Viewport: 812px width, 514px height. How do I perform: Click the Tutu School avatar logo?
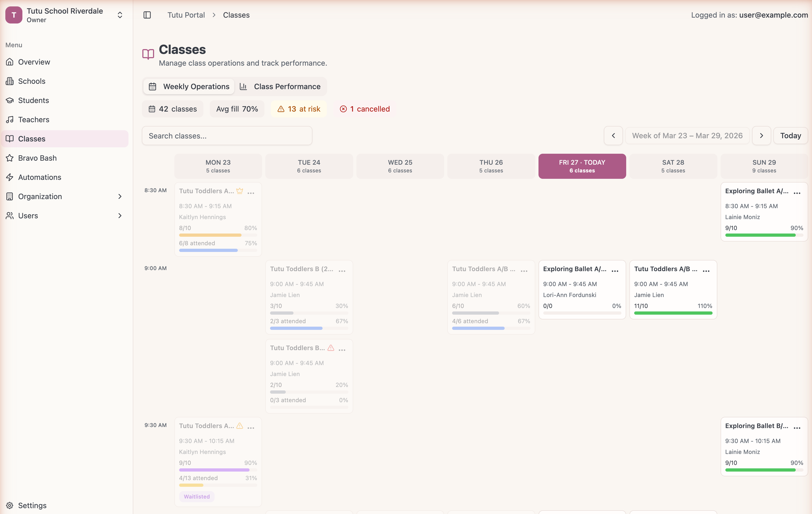click(14, 15)
